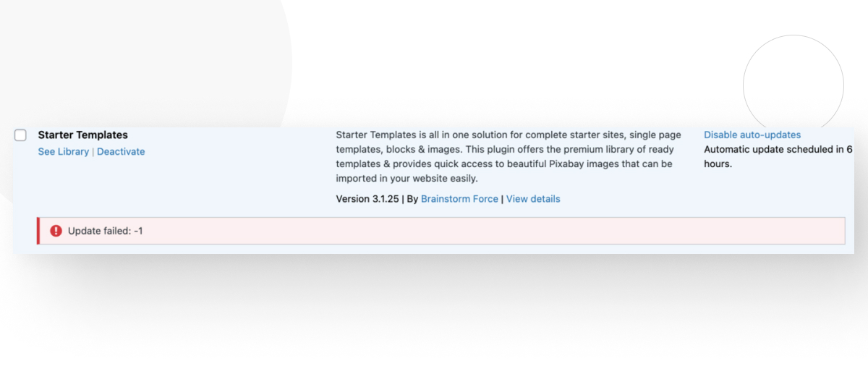Deactivate the Starter Templates plugin
The width and height of the screenshot is (868, 382).
click(121, 152)
